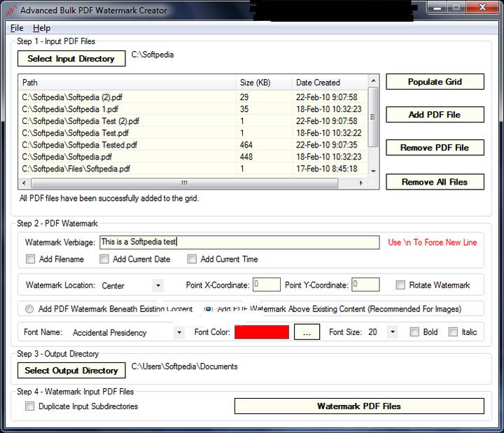Check the Italic font checkbox
504x433 pixels.
(453, 332)
